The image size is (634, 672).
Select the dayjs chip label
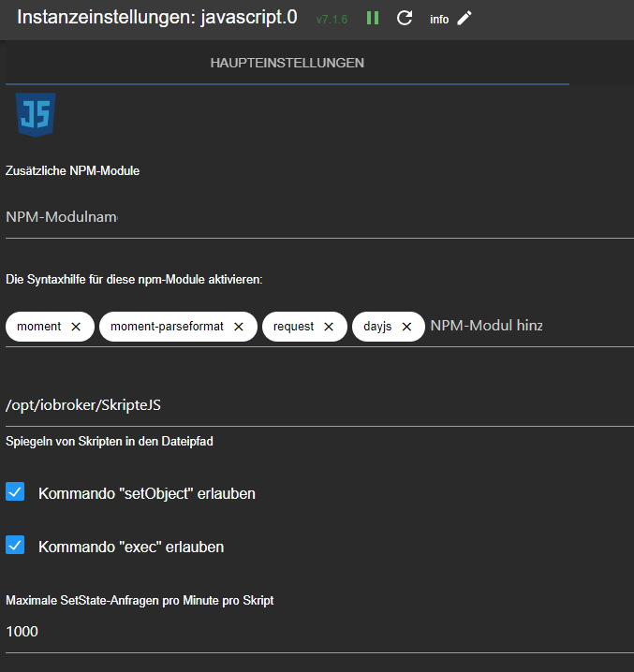(x=377, y=327)
